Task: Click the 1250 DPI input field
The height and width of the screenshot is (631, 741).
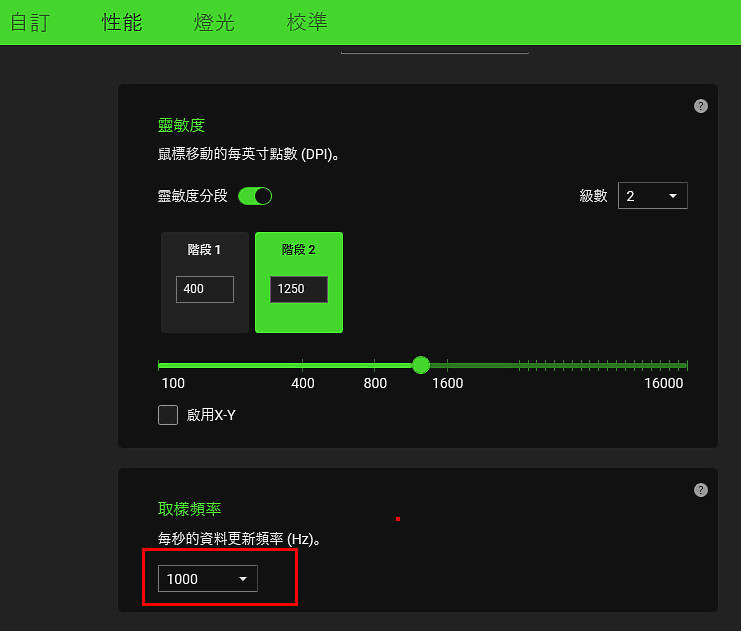Action: point(299,289)
